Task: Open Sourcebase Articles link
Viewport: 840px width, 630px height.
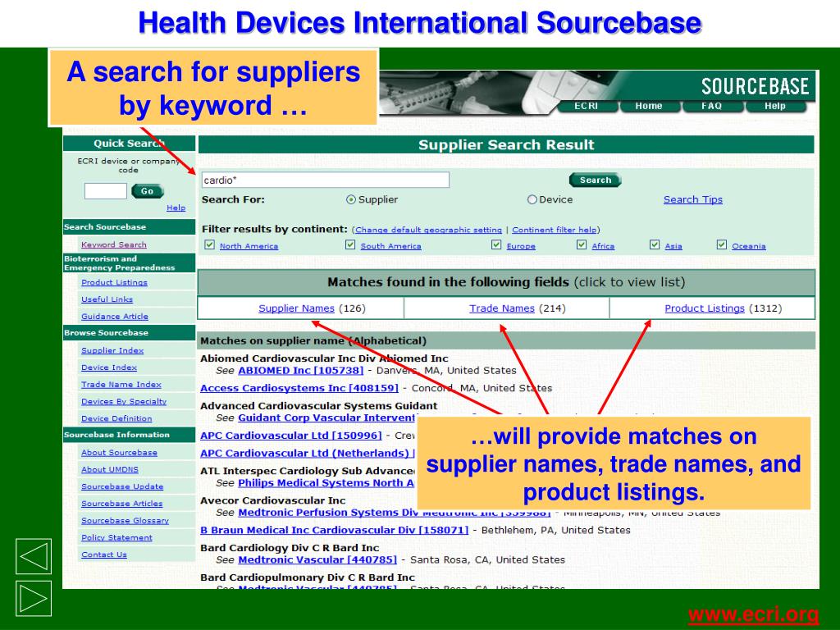Action: coord(121,504)
